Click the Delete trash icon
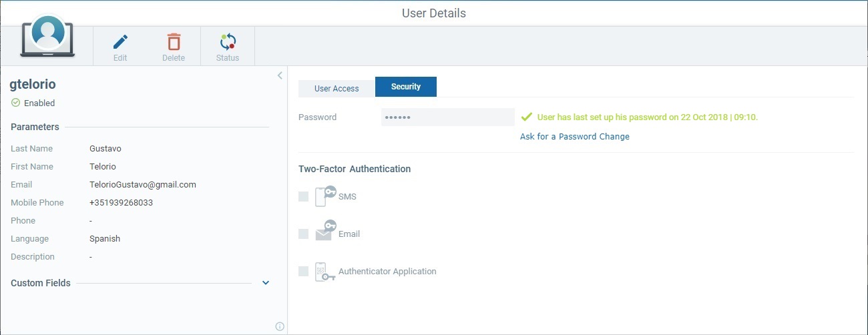Viewport: 868px width, 335px height. 174,41
